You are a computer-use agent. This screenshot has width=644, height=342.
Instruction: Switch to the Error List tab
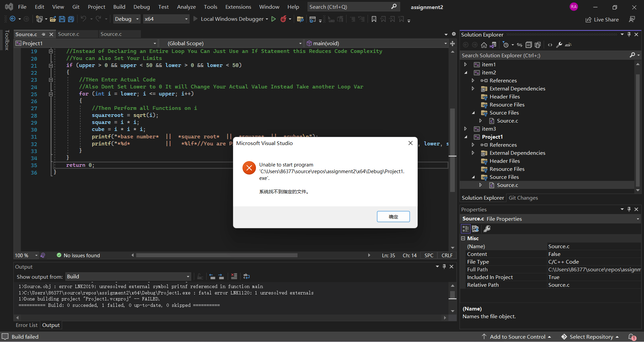pos(26,325)
